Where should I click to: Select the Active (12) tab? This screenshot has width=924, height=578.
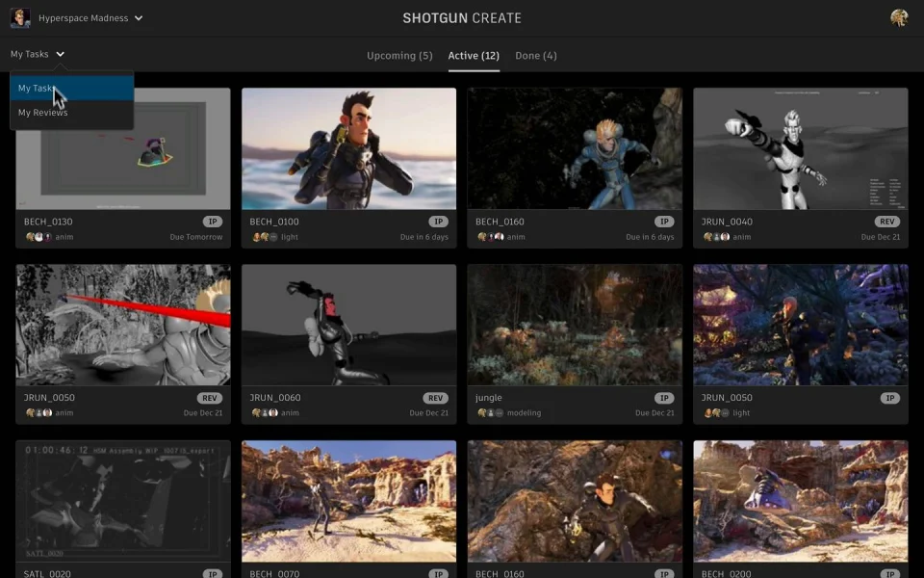(474, 56)
